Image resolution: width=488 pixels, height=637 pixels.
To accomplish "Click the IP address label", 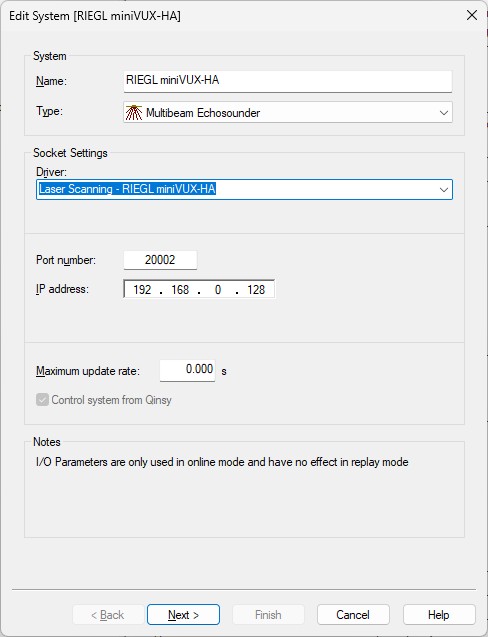I will (x=62, y=289).
